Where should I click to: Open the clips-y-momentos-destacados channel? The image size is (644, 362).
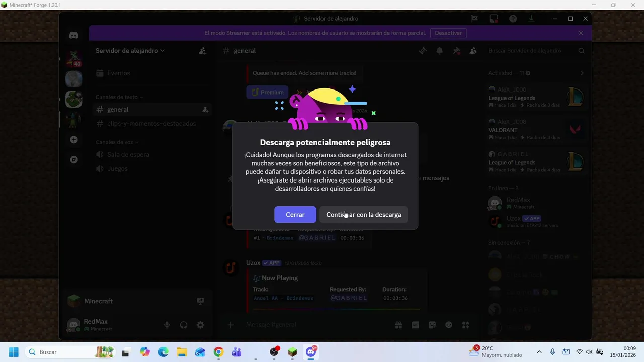point(152,124)
